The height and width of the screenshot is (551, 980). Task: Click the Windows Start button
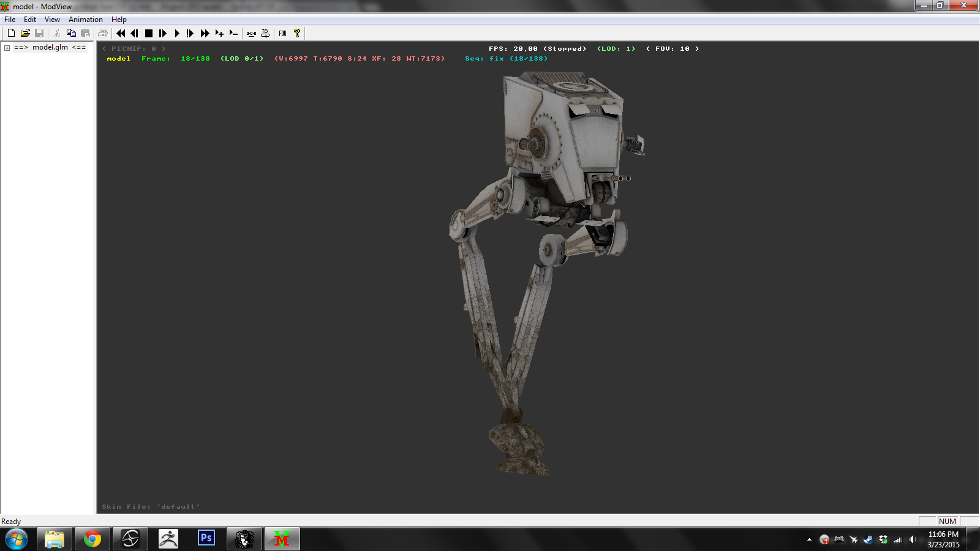[17, 539]
